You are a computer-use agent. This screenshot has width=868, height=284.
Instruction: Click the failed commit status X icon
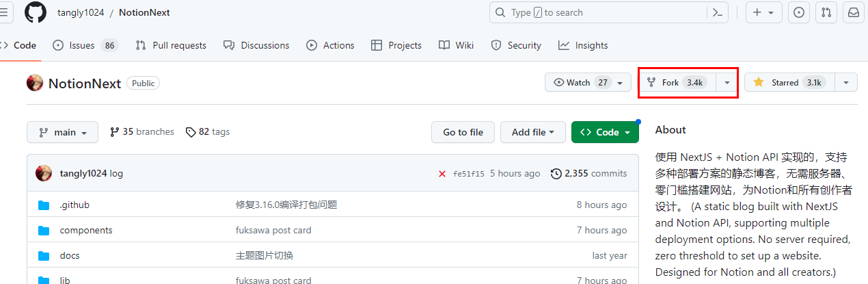tap(442, 174)
